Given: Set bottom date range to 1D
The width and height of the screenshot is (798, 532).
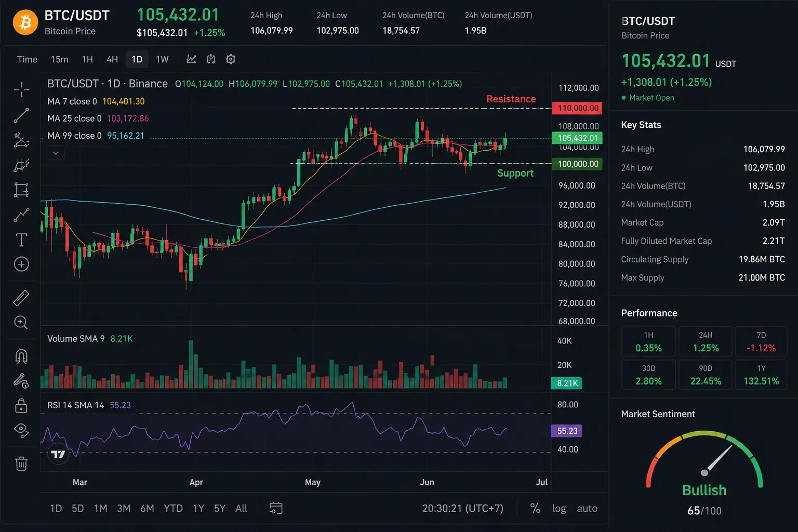Looking at the screenshot, I should tap(56, 508).
